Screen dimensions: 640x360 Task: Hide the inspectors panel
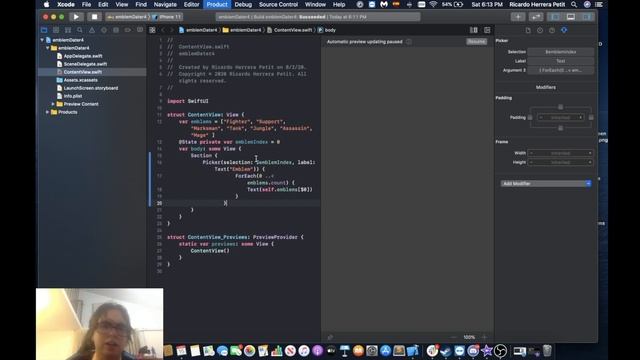tap(586, 17)
